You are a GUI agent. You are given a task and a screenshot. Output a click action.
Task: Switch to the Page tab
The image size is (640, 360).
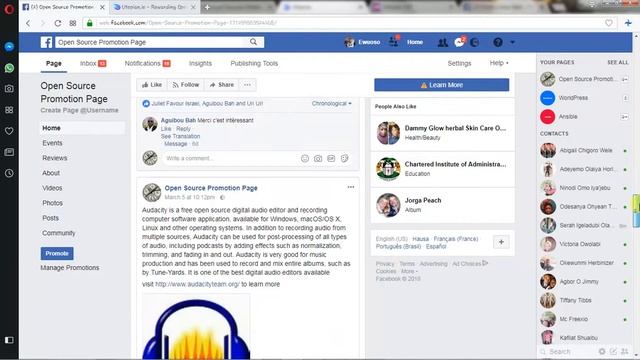click(x=53, y=64)
